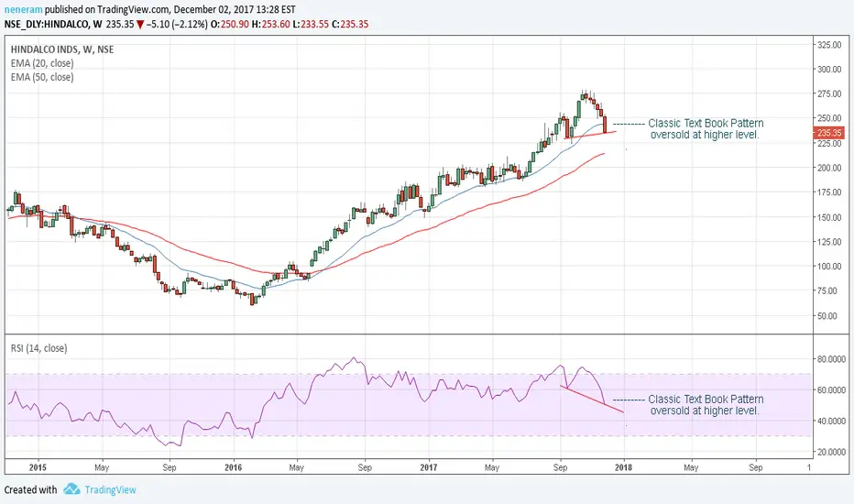The width and height of the screenshot is (854, 504).
Task: Click the Created with text
Action: pos(30,489)
